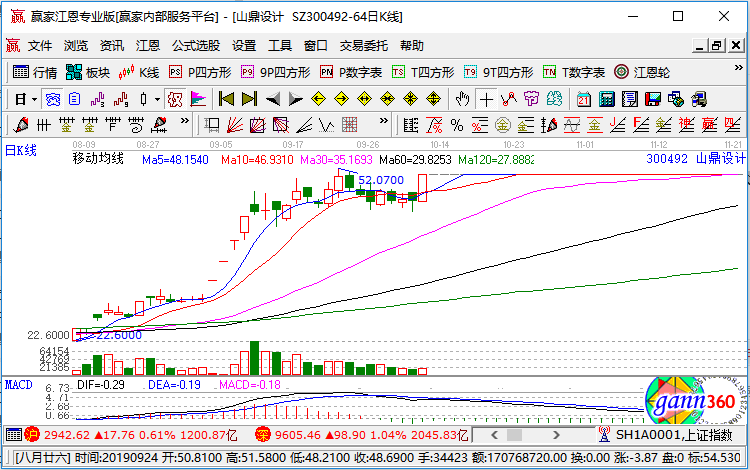Select the hand pan tool
Image resolution: width=750 pixels, height=470 pixels.
click(x=463, y=99)
